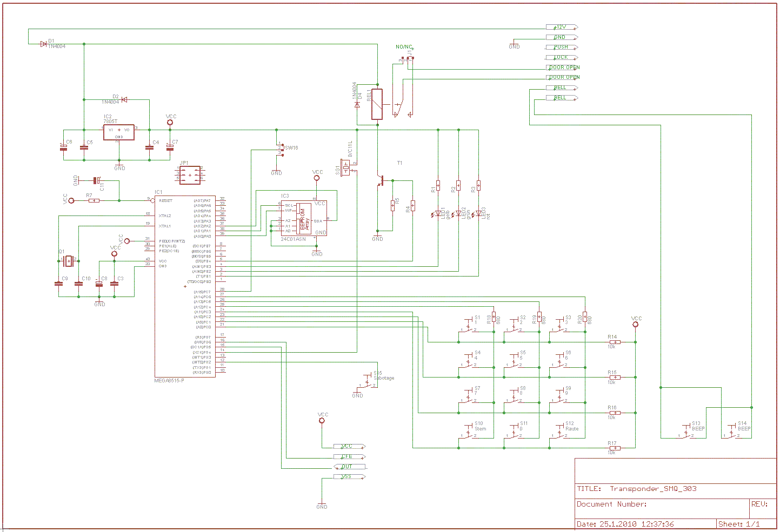Viewport: 780px width, 532px height.
Task: Select the REL1 relay coil
Action: [377, 104]
